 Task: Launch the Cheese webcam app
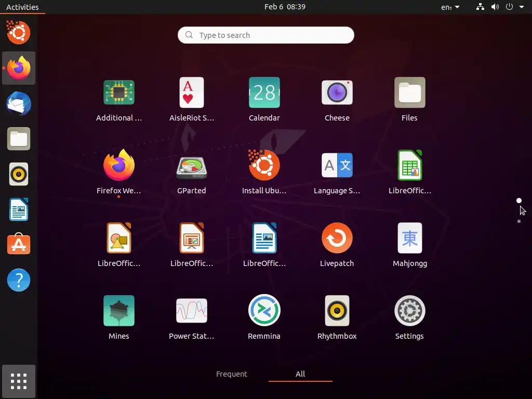(x=337, y=92)
